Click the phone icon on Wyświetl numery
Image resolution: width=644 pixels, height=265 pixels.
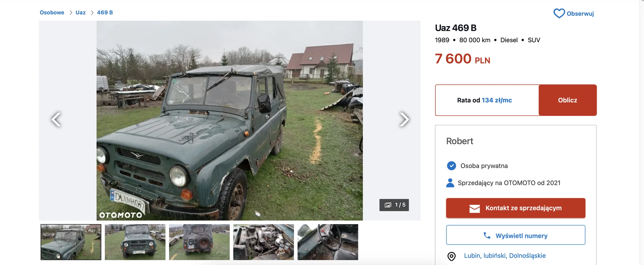tap(487, 235)
